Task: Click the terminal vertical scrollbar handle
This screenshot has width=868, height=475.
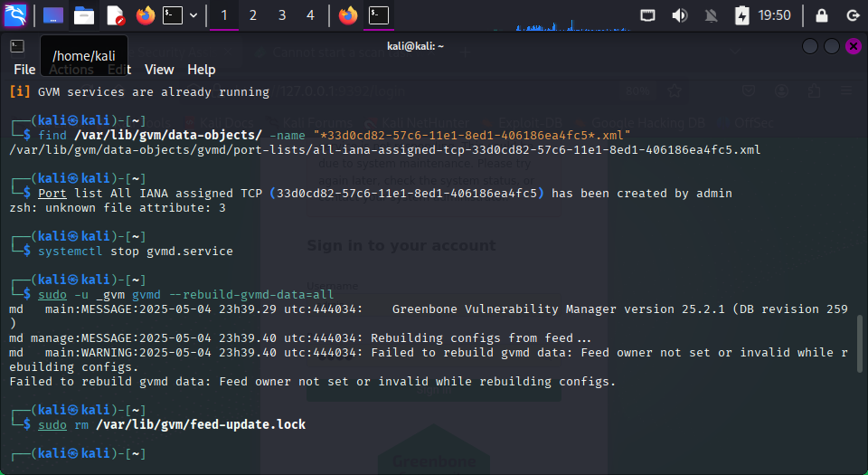Action: [860, 343]
